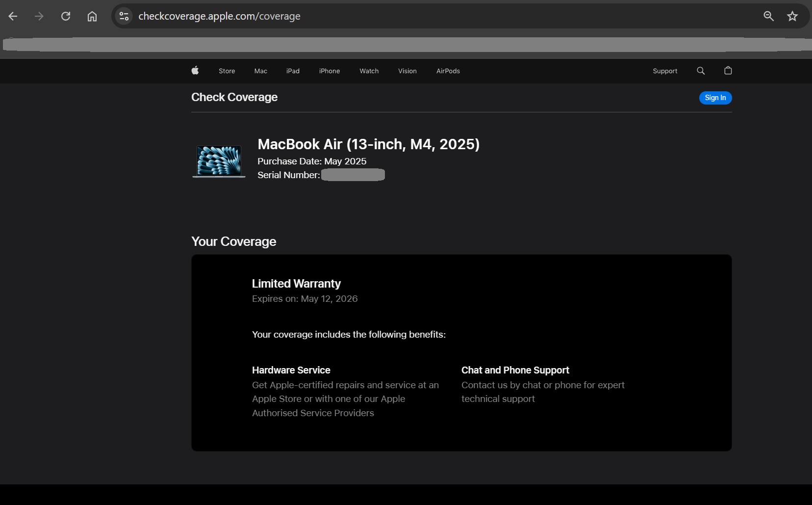This screenshot has width=812, height=505.
Task: Open the Apple site search magnifier
Action: (x=701, y=71)
